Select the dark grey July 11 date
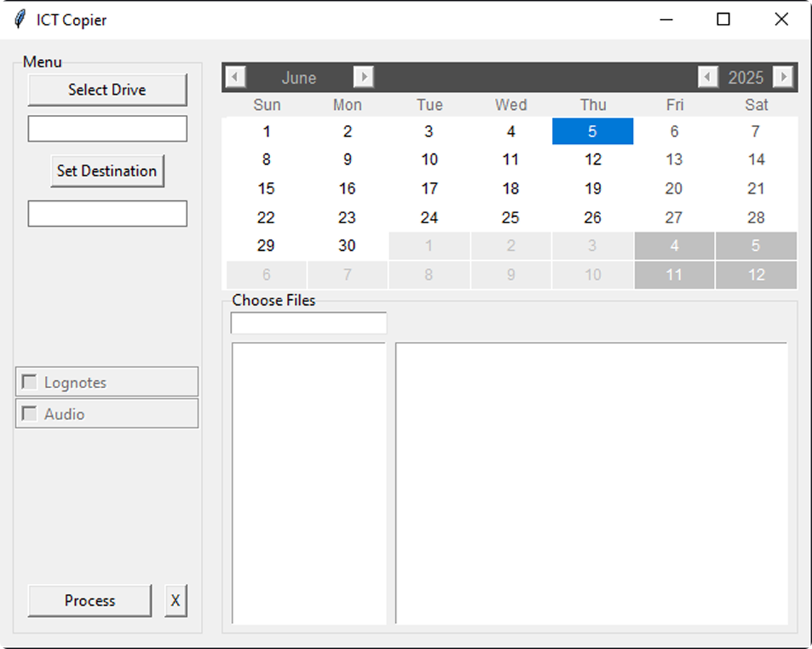Screen dimensions: 812x649 click(x=674, y=275)
